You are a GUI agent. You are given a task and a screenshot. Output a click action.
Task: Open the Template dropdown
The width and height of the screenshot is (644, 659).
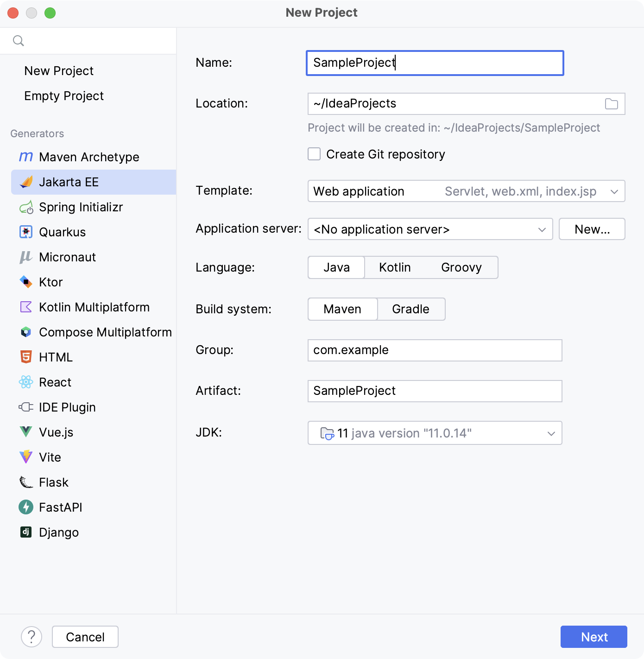[615, 191]
